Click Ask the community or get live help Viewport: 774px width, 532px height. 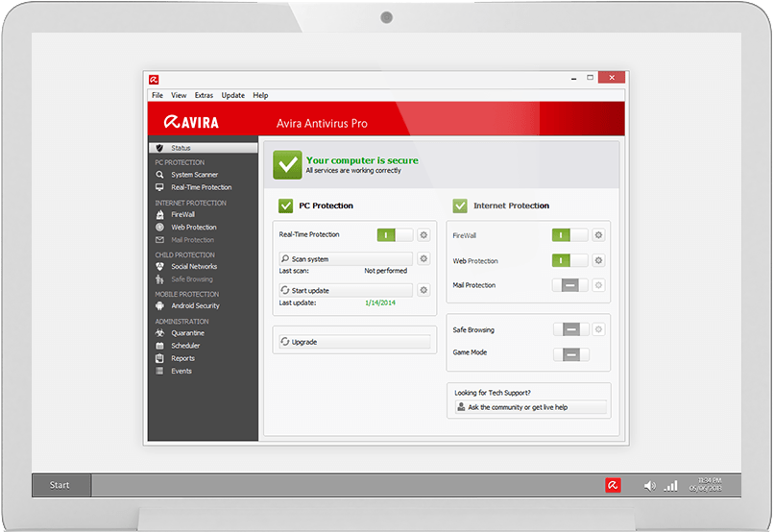(x=530, y=407)
